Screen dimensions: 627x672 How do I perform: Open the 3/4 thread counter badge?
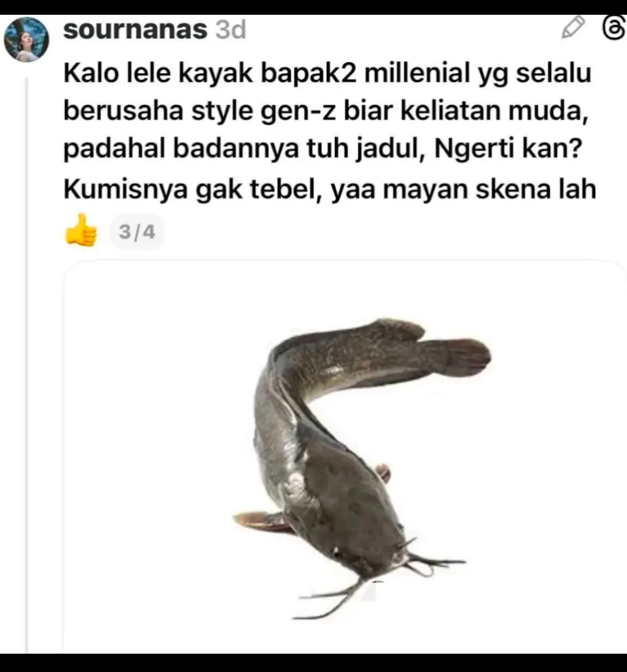(137, 232)
